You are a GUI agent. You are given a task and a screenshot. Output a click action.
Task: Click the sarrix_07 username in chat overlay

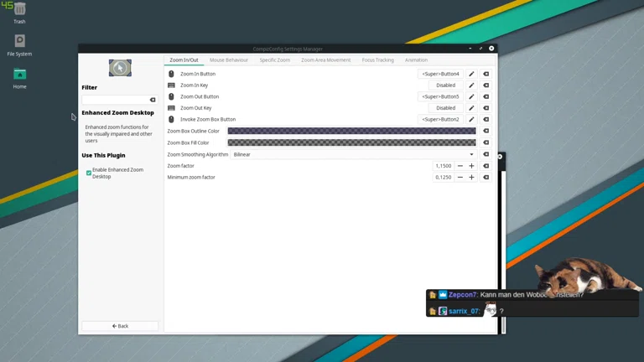pos(464,311)
